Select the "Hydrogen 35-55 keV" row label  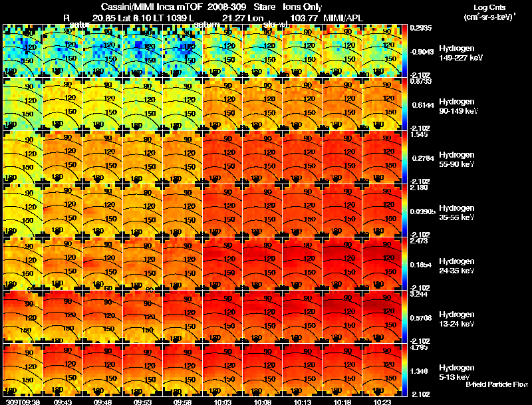pyautogui.click(x=457, y=212)
